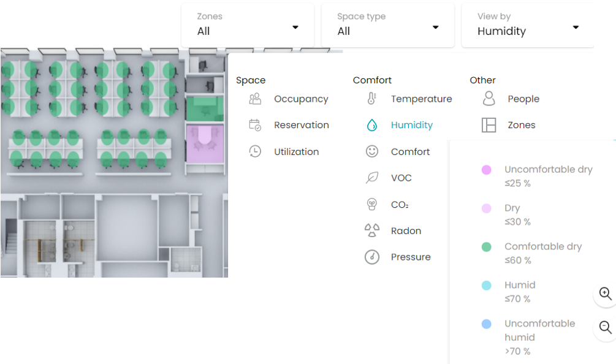Click the zoom out magnifier button

605,327
